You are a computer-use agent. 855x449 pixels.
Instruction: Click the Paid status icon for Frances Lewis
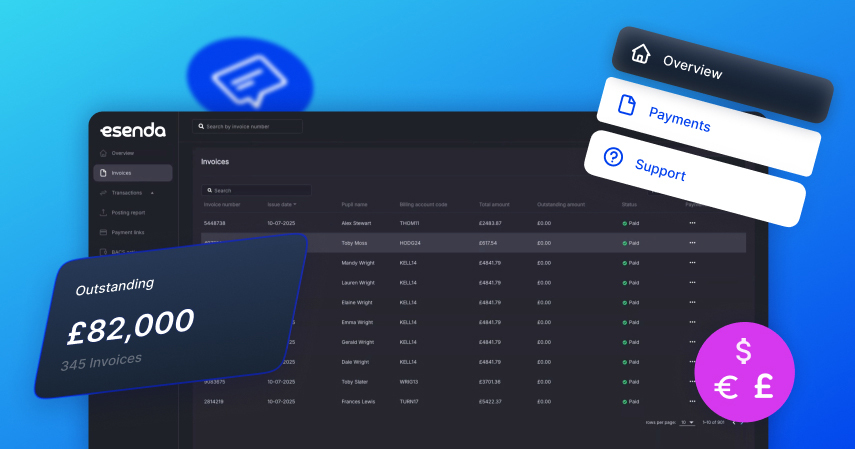point(624,402)
